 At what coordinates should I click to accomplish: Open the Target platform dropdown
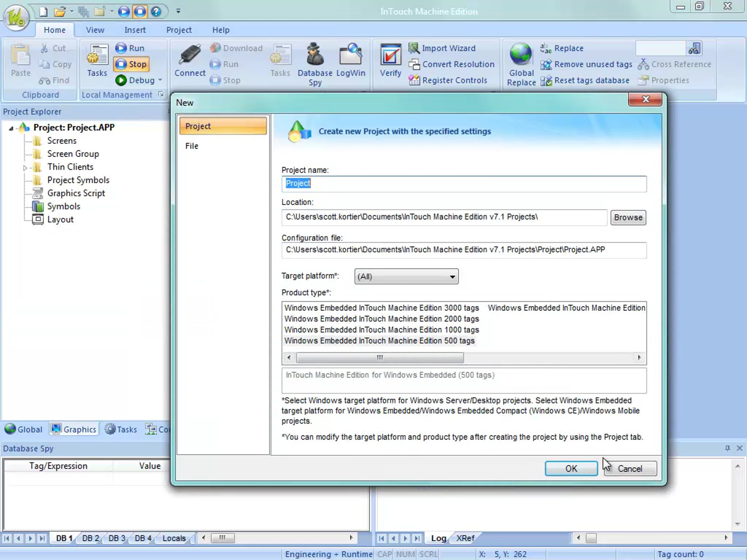pyautogui.click(x=452, y=277)
